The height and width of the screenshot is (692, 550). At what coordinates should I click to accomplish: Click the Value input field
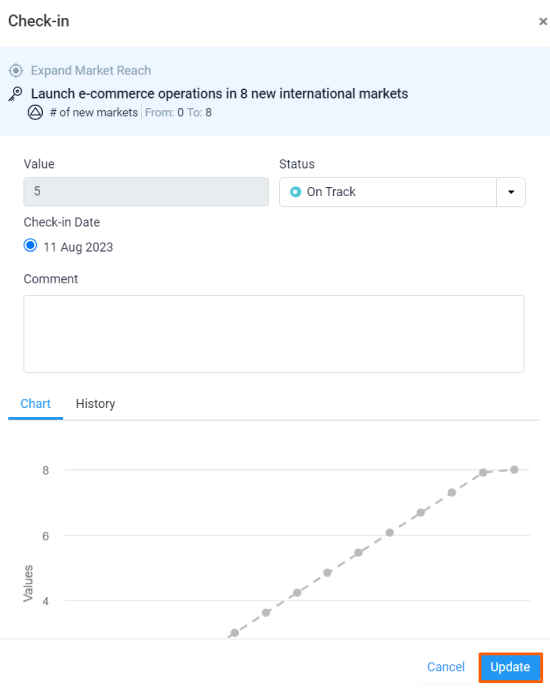pos(146,192)
